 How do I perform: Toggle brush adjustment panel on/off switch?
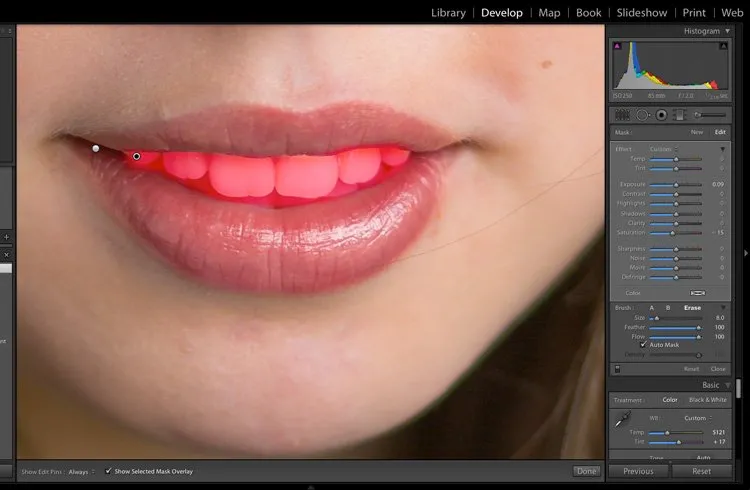coord(617,369)
